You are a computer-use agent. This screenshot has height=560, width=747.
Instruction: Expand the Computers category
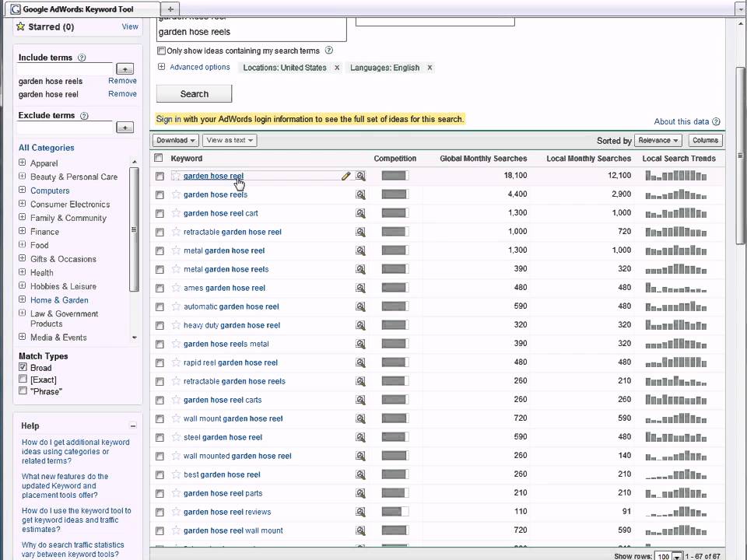pyautogui.click(x=22, y=190)
